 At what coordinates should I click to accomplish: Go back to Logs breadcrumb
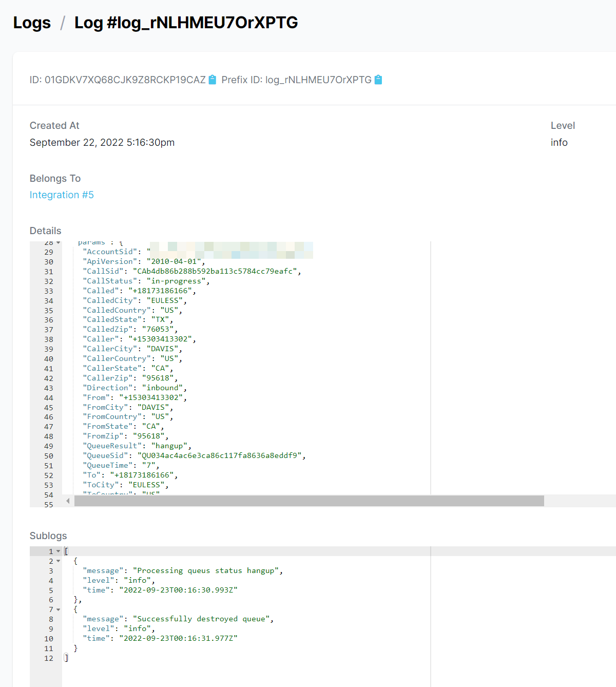pyautogui.click(x=32, y=23)
